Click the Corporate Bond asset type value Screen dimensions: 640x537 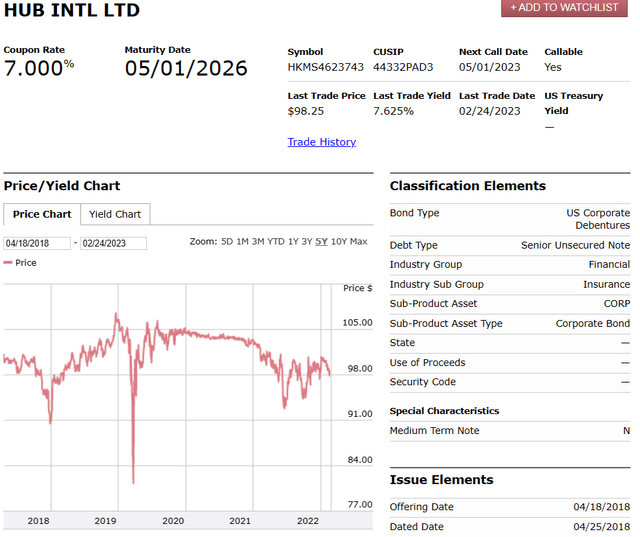click(592, 324)
